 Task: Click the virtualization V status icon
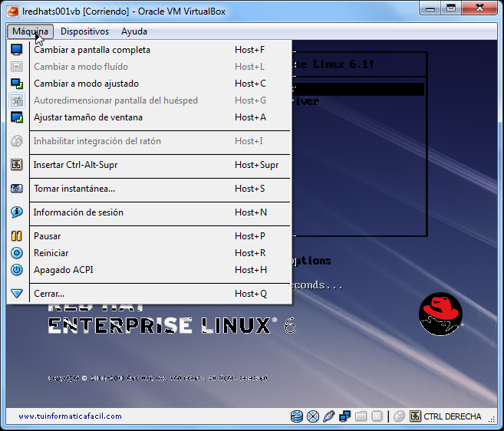[x=377, y=416]
